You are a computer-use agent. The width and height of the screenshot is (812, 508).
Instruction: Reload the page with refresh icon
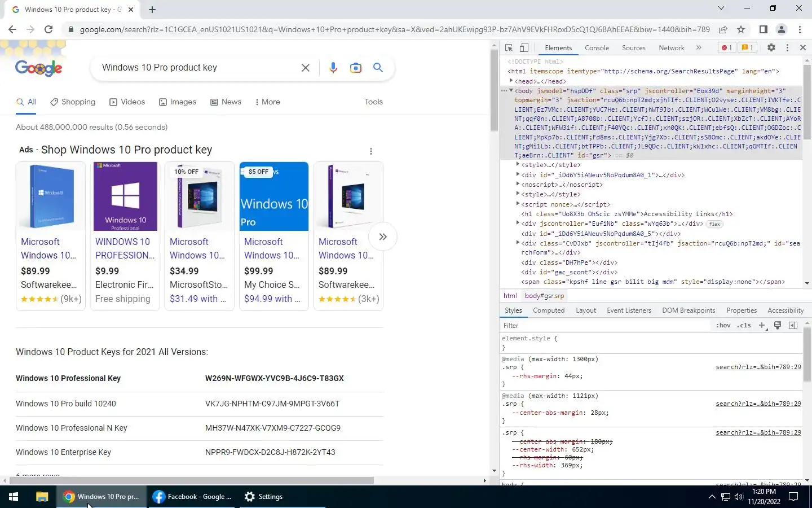click(48, 29)
